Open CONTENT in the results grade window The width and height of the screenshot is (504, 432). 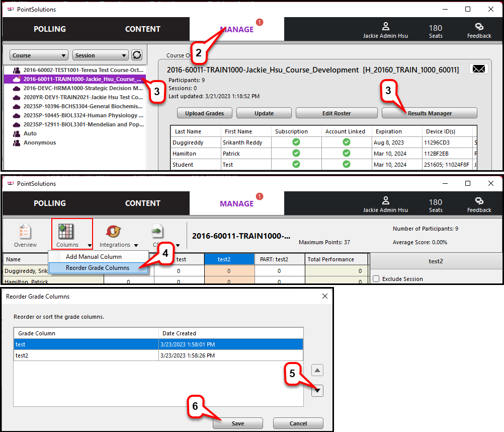click(143, 203)
